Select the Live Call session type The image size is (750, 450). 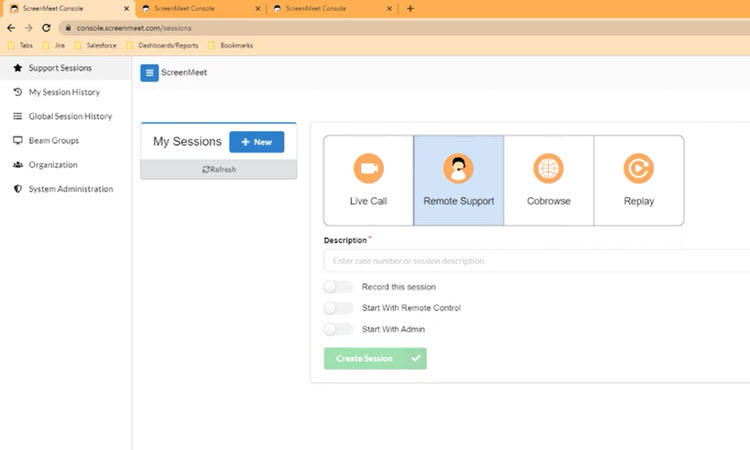click(368, 180)
